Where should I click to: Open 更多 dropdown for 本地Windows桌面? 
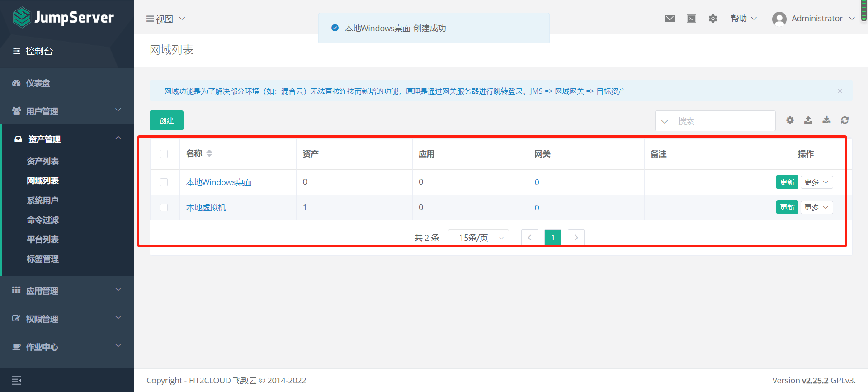point(816,182)
